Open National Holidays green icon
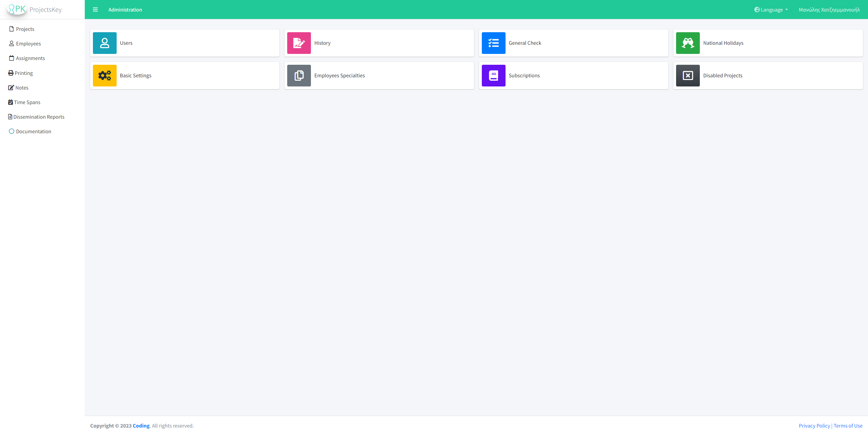The image size is (868, 435). (688, 43)
